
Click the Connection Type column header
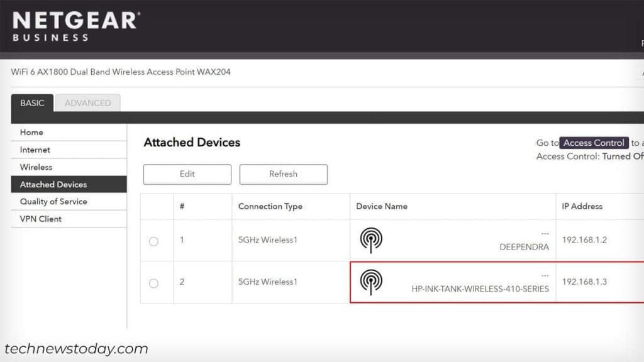click(270, 206)
